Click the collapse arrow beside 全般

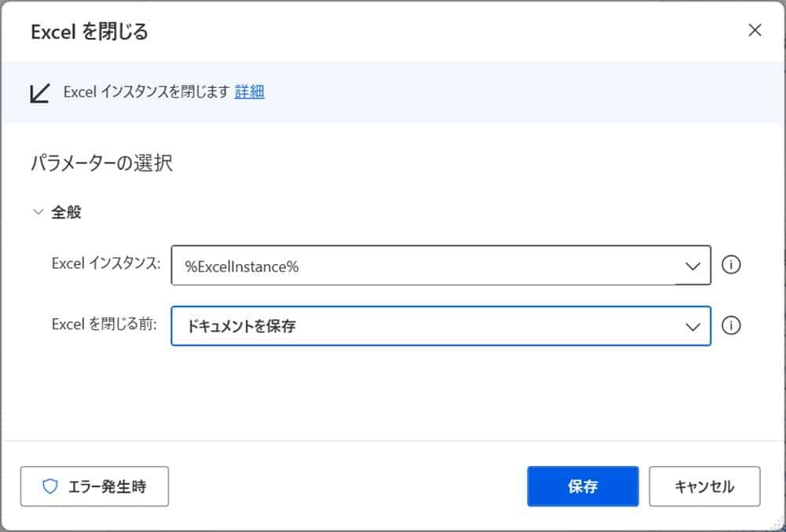point(37,211)
